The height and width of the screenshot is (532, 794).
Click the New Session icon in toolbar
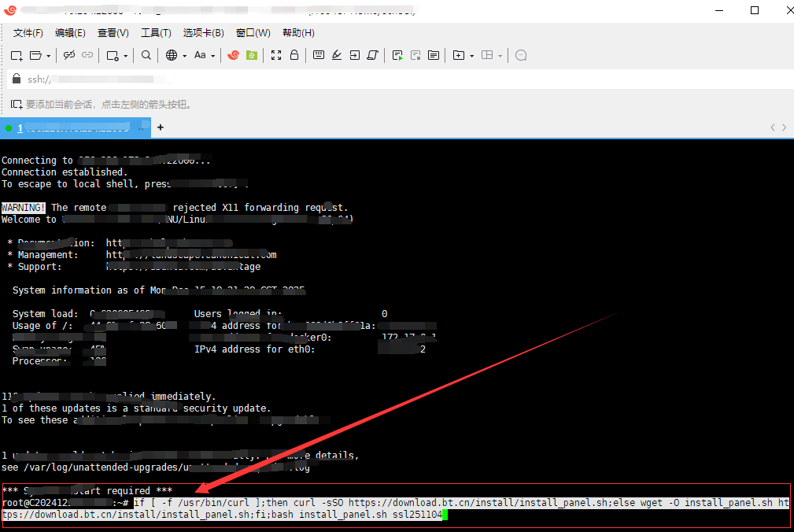click(16, 55)
